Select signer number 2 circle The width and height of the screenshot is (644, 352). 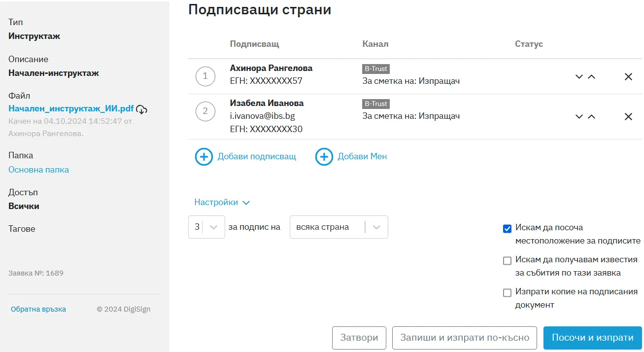click(205, 111)
